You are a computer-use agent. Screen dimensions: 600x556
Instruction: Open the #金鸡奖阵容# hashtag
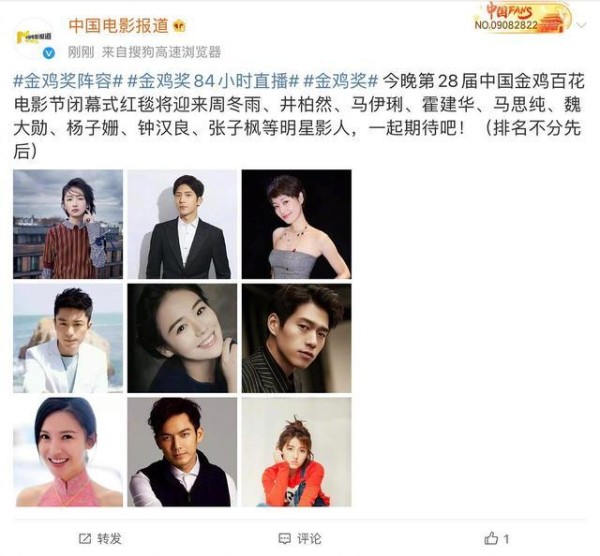click(68, 82)
